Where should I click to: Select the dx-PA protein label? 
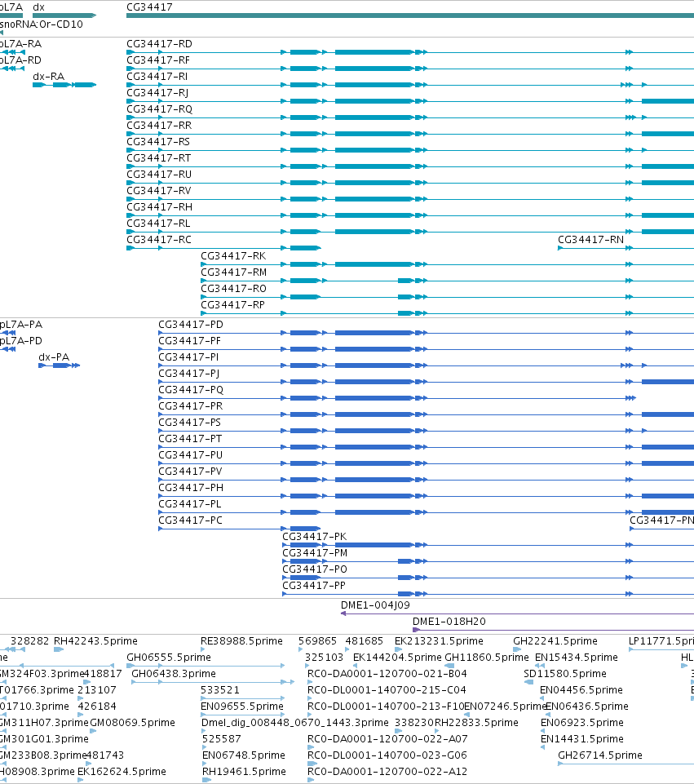pos(54,357)
